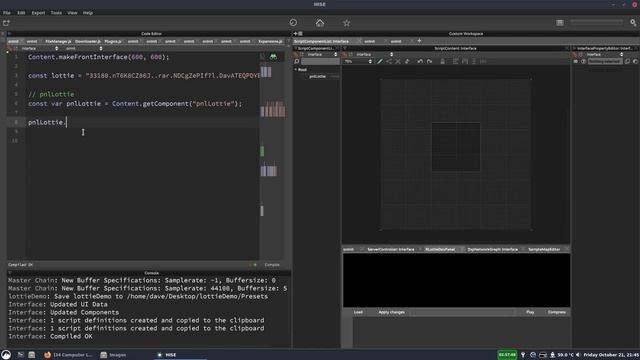Click the copy icon in property editor
Screen dimensions: 640x360
pos(627,61)
